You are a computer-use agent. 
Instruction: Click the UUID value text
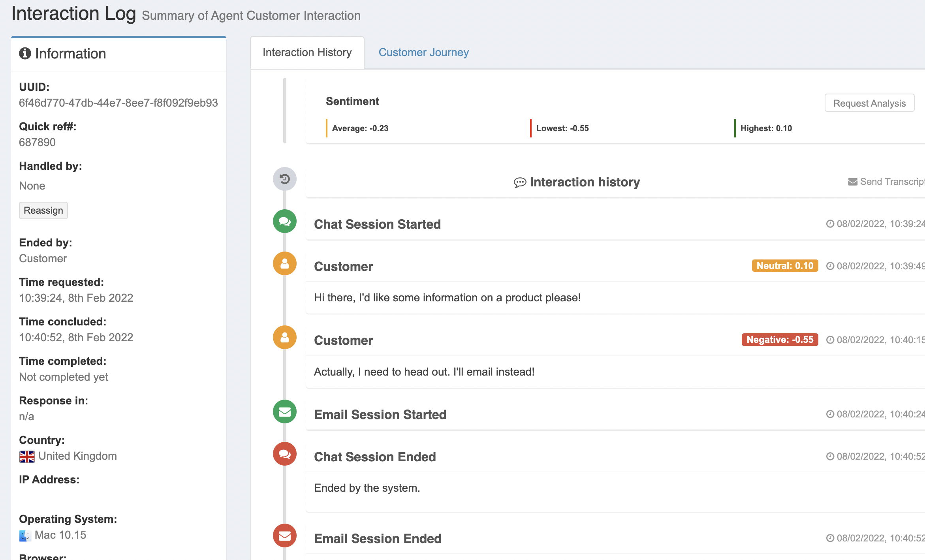click(x=118, y=103)
